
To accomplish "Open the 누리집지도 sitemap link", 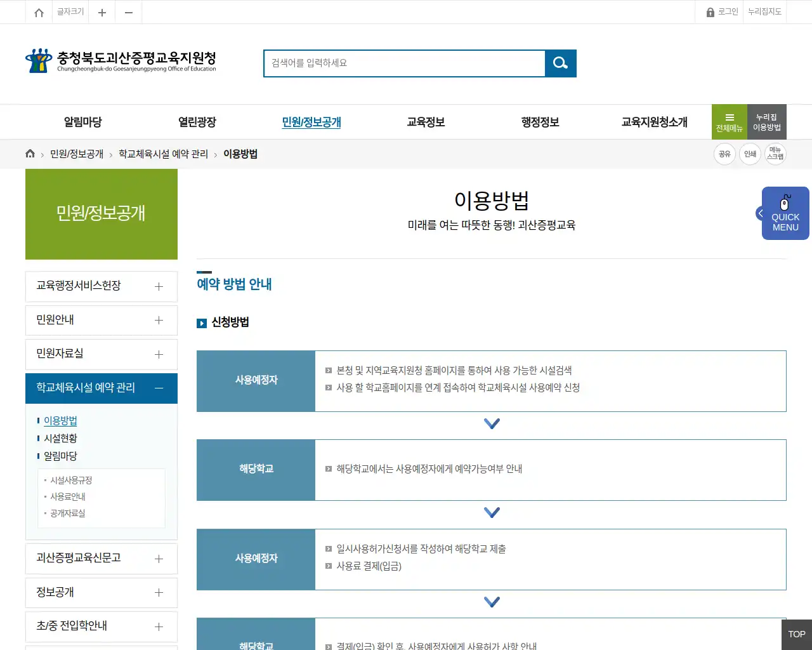I will (x=764, y=12).
